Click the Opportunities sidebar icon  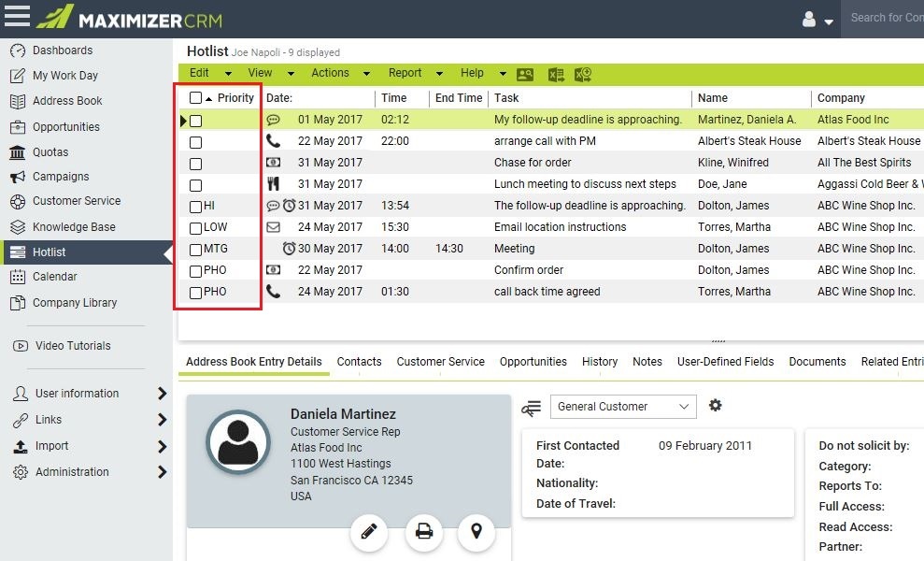18,127
